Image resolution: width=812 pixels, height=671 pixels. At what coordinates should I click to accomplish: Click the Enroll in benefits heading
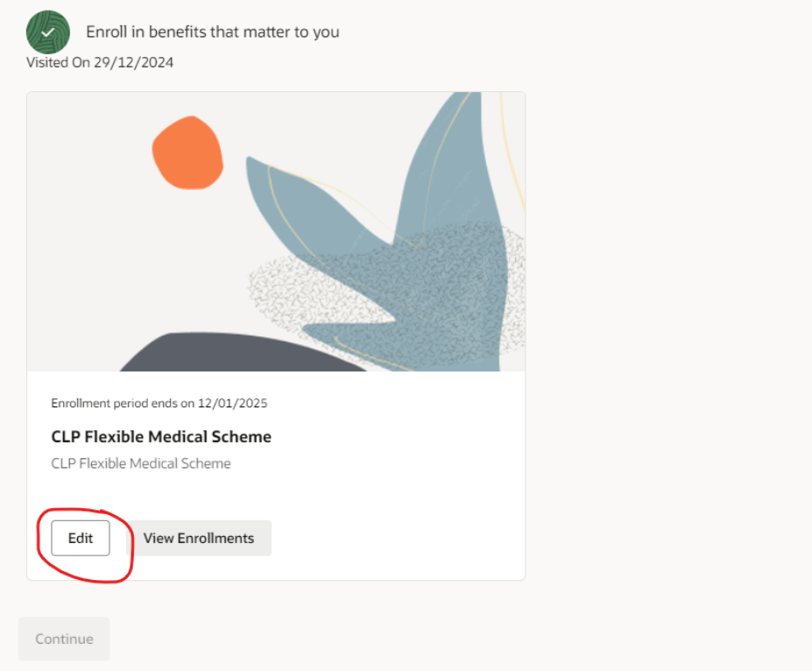(x=212, y=32)
